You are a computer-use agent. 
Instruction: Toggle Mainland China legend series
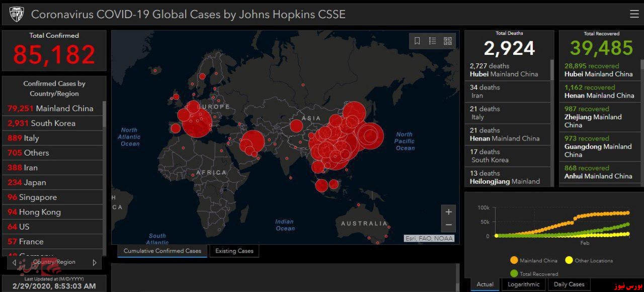pos(534,260)
